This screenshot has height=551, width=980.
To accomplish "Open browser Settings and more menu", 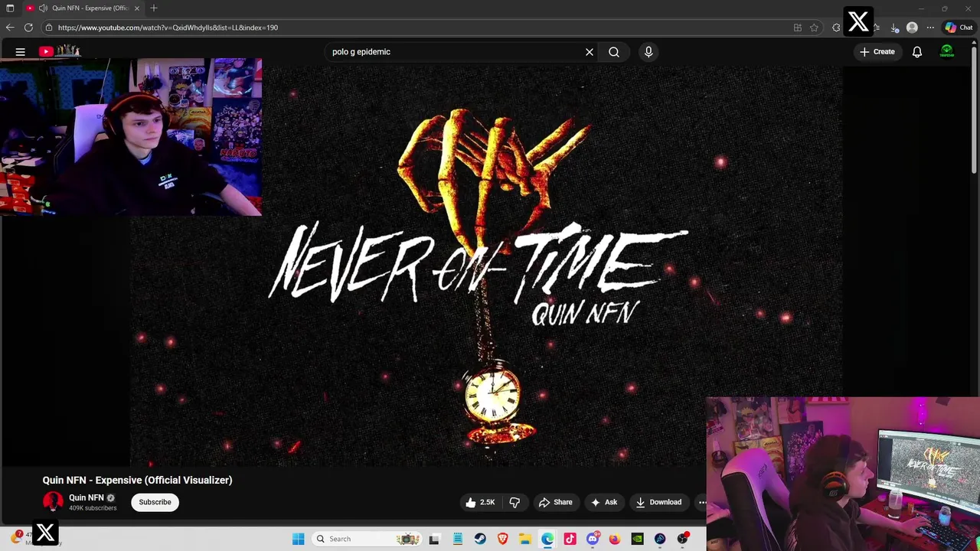I will tap(930, 28).
